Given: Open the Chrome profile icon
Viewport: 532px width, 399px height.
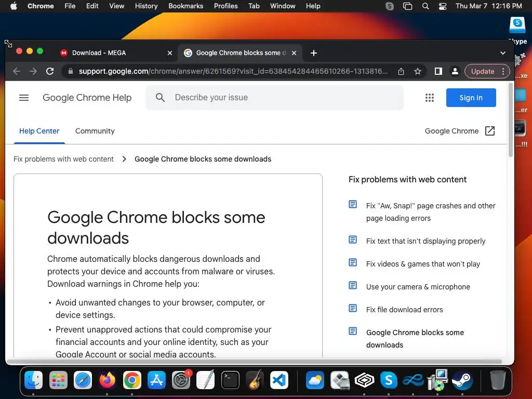Looking at the screenshot, I should 455,71.
